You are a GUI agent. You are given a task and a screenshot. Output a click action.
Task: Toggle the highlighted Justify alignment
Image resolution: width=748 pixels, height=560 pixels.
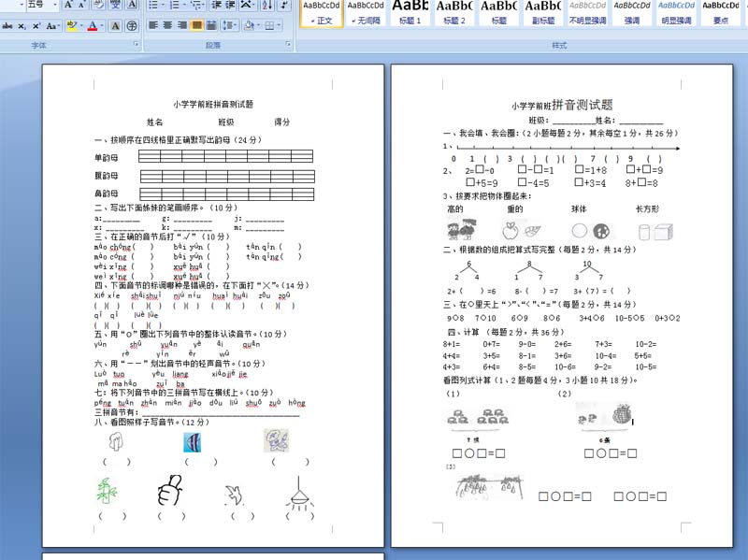[x=196, y=25]
